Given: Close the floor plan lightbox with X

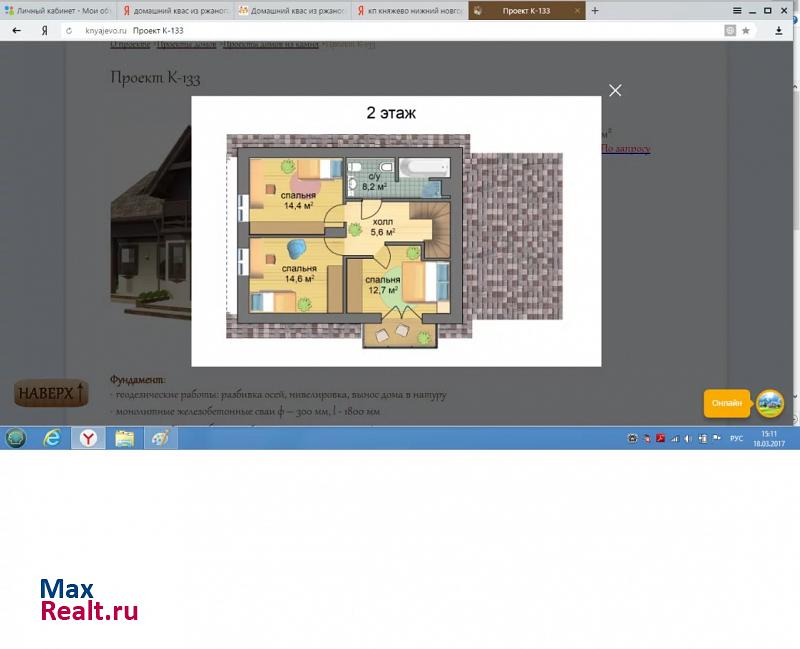Looking at the screenshot, I should 615,91.
